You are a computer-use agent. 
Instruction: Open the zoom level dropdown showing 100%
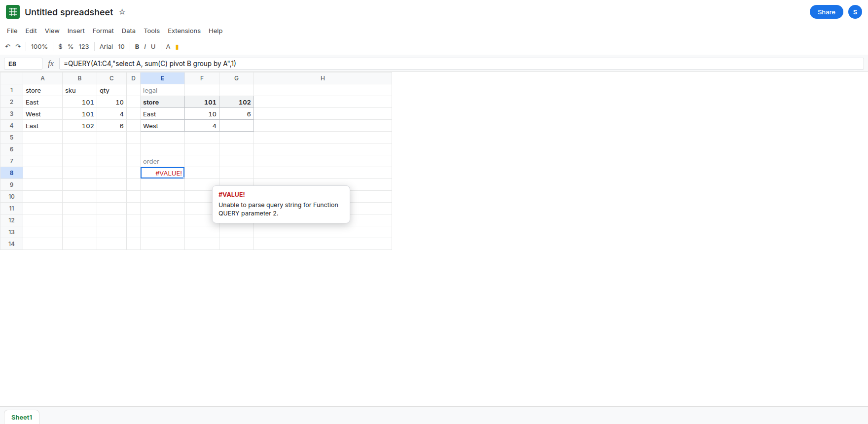pyautogui.click(x=39, y=46)
